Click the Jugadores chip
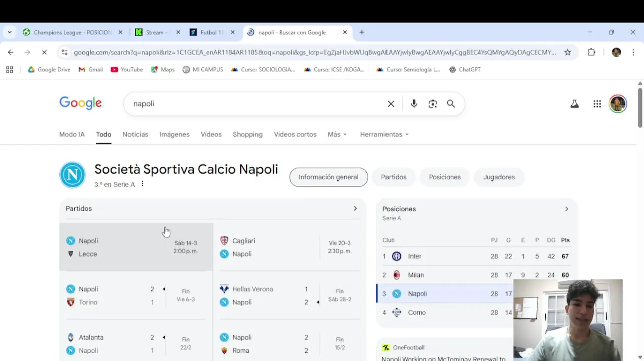The image size is (644, 361). (x=499, y=177)
